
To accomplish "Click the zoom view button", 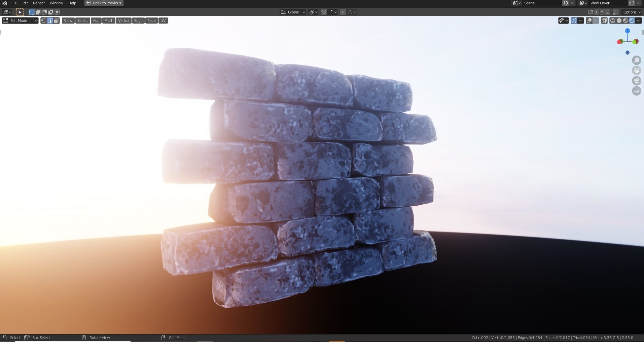I will (637, 60).
